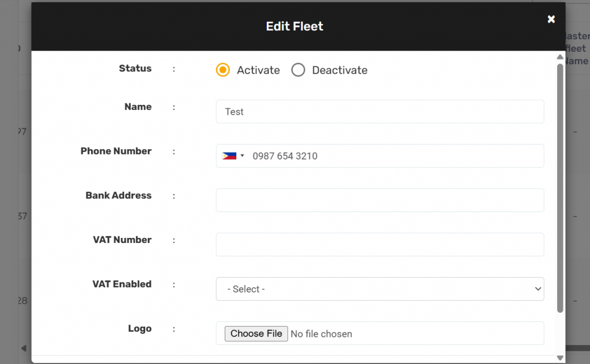This screenshot has height=364, width=590.
Task: Click the horizontal scroll left arrow
Action: (x=24, y=348)
